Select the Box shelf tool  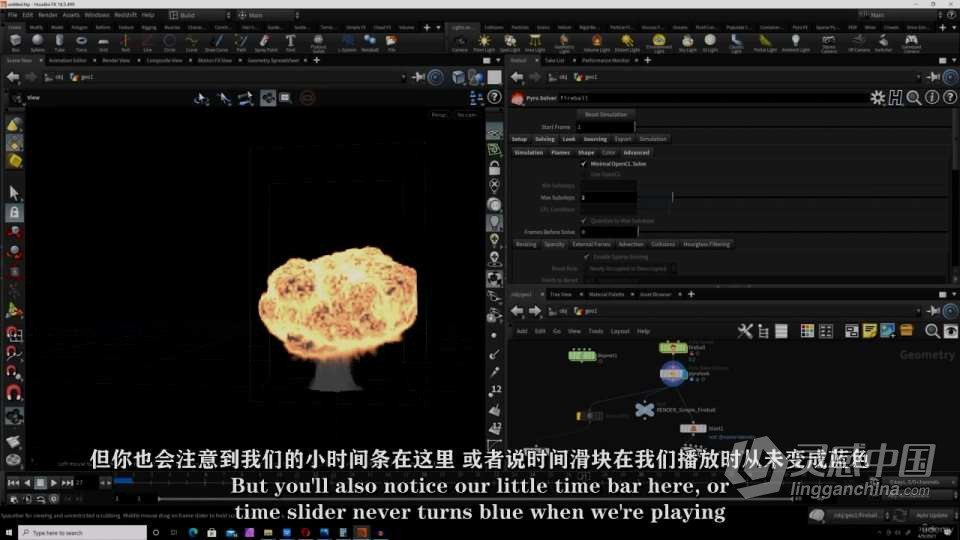15,42
